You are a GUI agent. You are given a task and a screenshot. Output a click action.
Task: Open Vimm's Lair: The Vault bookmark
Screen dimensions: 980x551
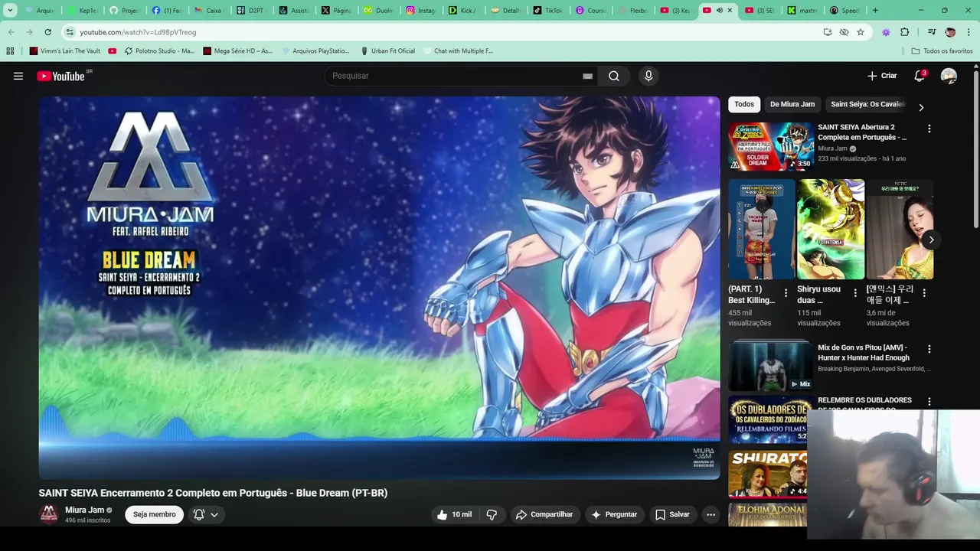[65, 51]
